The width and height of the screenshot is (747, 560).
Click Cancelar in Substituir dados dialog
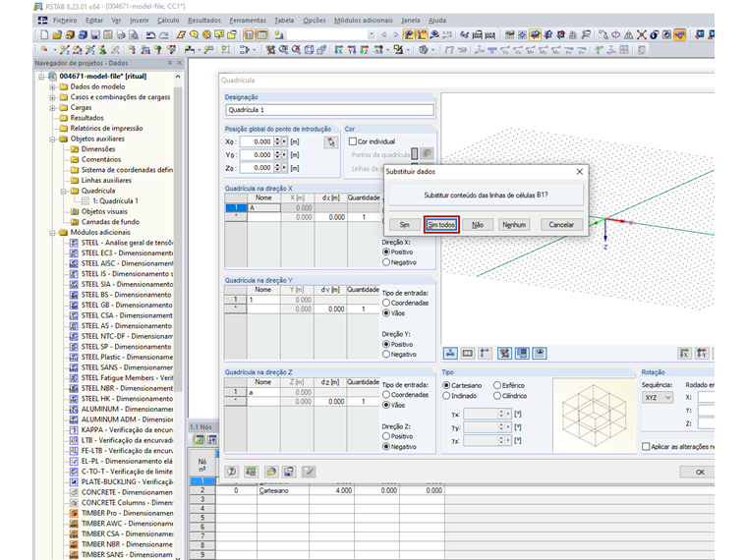point(561,224)
